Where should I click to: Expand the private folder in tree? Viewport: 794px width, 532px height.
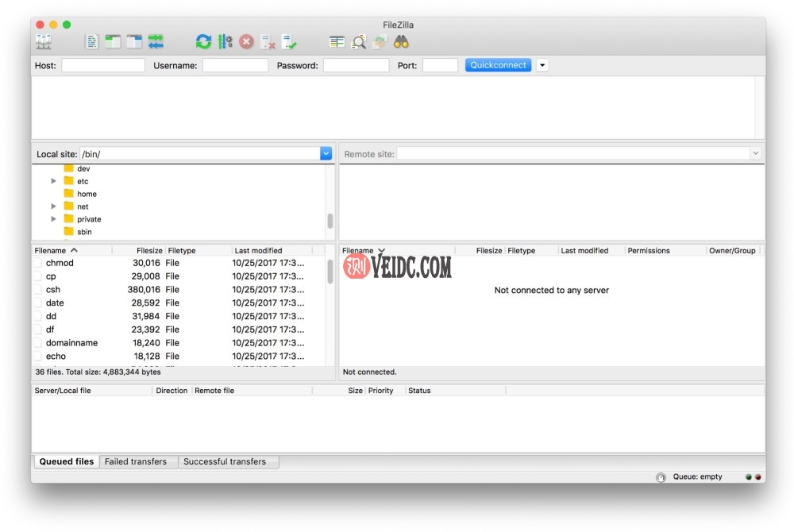[x=54, y=219]
